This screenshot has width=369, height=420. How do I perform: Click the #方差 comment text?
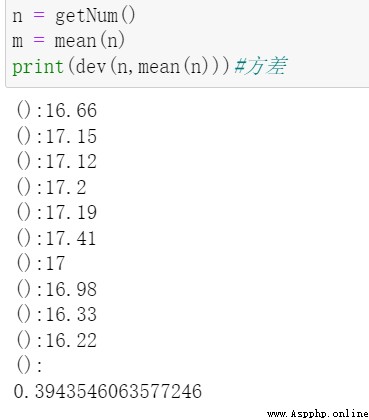click(x=260, y=66)
